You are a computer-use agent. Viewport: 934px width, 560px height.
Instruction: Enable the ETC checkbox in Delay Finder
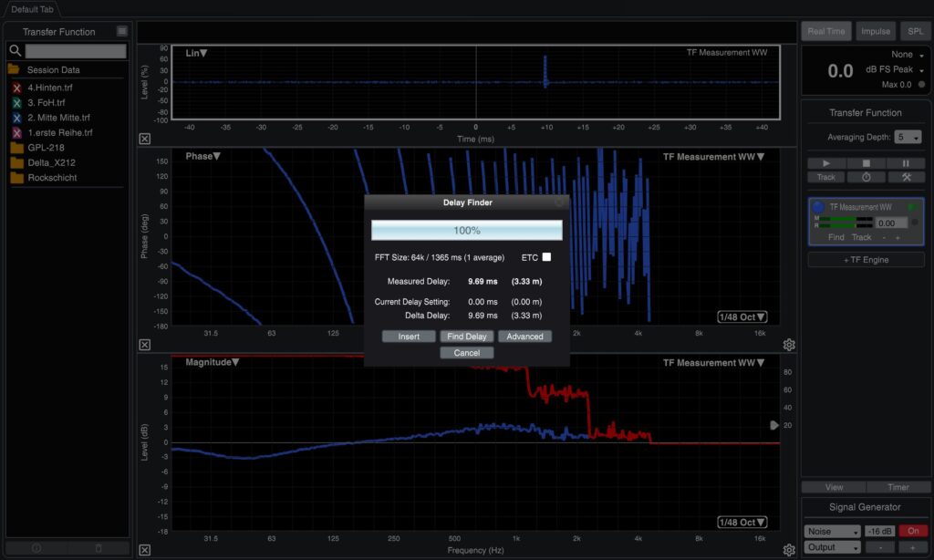pos(546,257)
